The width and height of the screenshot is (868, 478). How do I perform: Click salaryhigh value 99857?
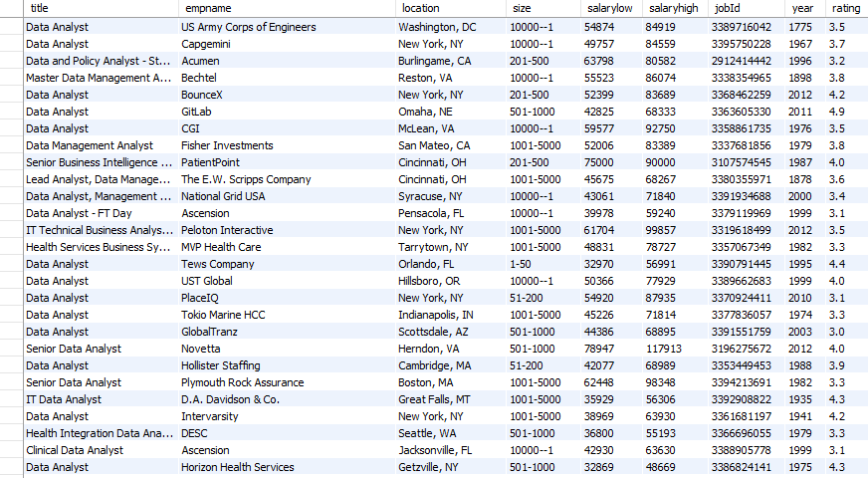675,230
